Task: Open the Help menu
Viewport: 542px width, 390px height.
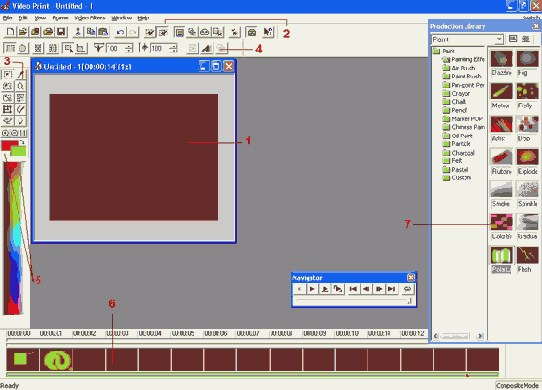Action: (143, 18)
